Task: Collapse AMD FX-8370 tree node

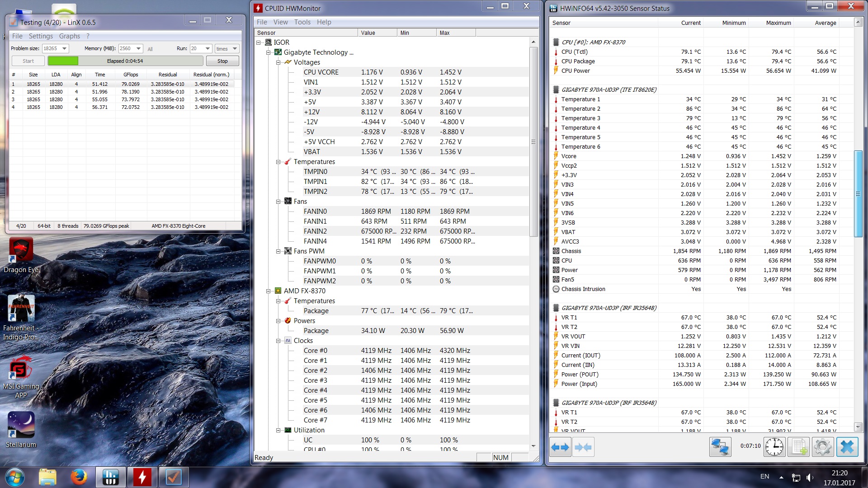Action: point(269,291)
